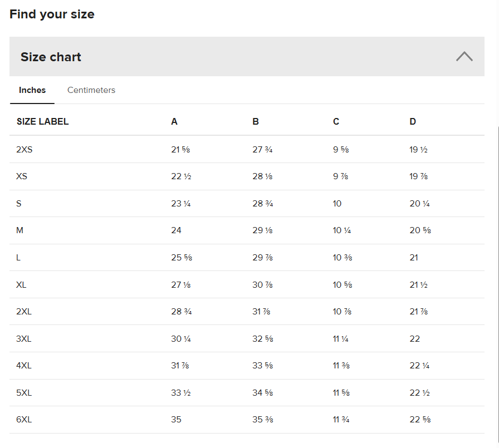Image resolution: width=499 pixels, height=448 pixels.
Task: Click the A measurement for size L
Action: click(x=182, y=258)
